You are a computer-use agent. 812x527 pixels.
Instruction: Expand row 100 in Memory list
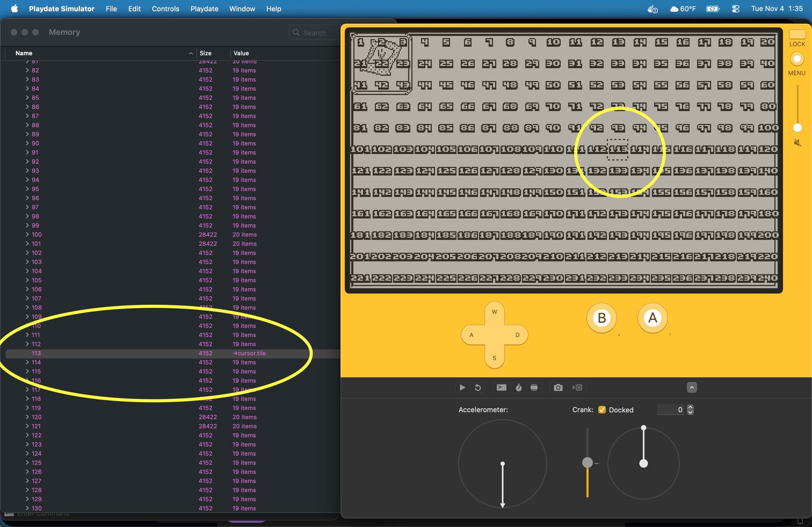27,235
